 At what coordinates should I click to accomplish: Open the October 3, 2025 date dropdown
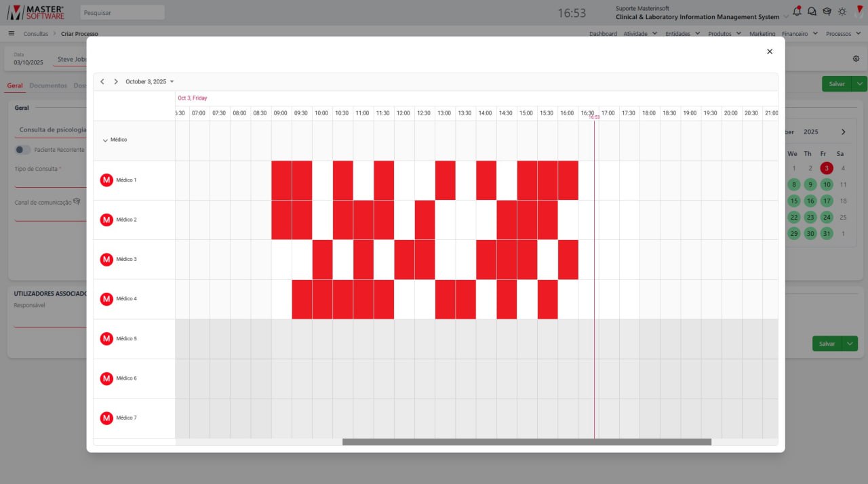[149, 81]
